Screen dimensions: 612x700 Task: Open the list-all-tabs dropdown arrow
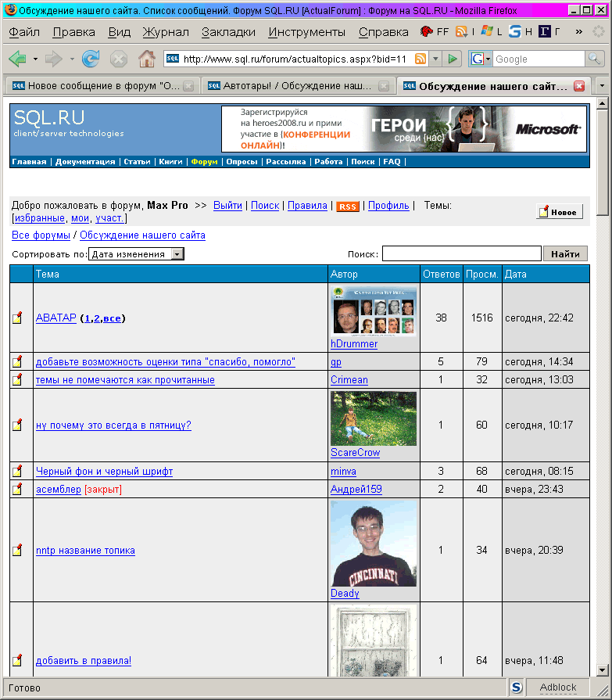pos(601,85)
